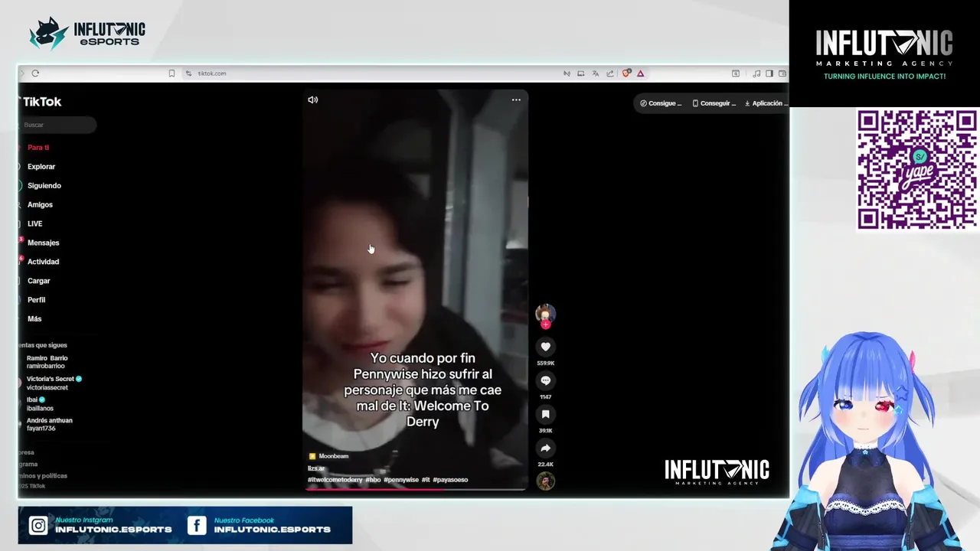Click the picture-in-picture icon in address bar
Viewport: 980px width, 551px height.
click(x=581, y=73)
